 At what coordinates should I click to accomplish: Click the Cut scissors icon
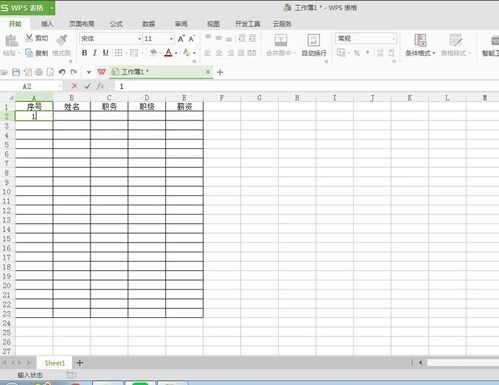[29, 38]
